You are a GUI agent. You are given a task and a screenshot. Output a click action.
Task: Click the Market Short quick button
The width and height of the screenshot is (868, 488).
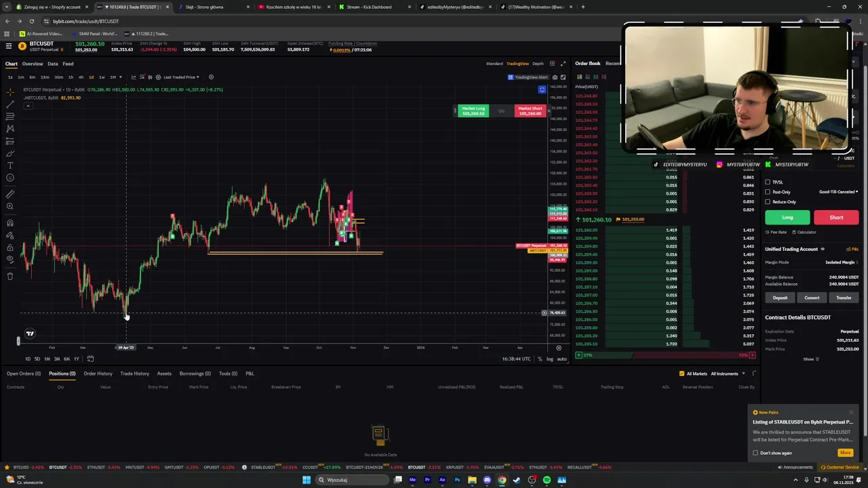tap(530, 111)
